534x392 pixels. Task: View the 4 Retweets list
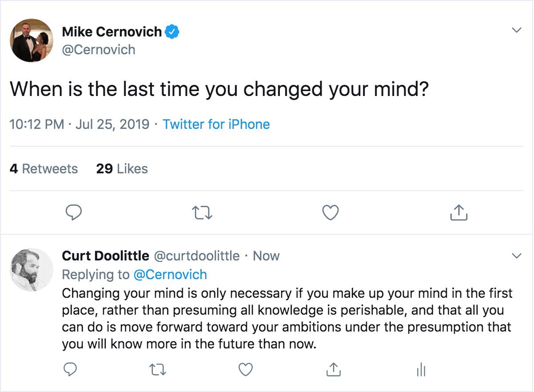[x=44, y=169]
